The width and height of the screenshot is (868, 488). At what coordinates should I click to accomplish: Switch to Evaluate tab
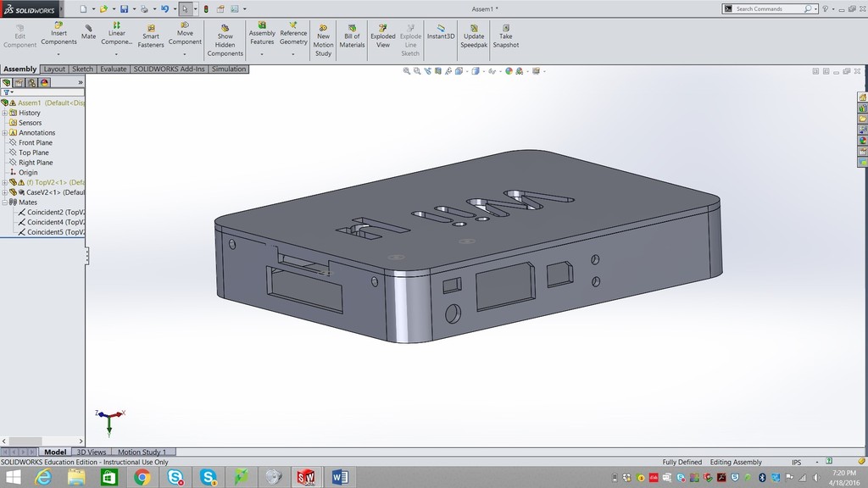click(113, 69)
